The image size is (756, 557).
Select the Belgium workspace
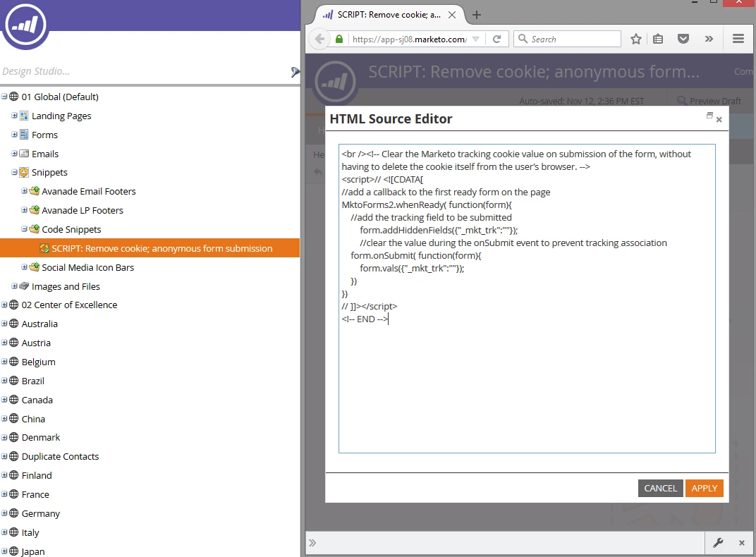pos(39,362)
